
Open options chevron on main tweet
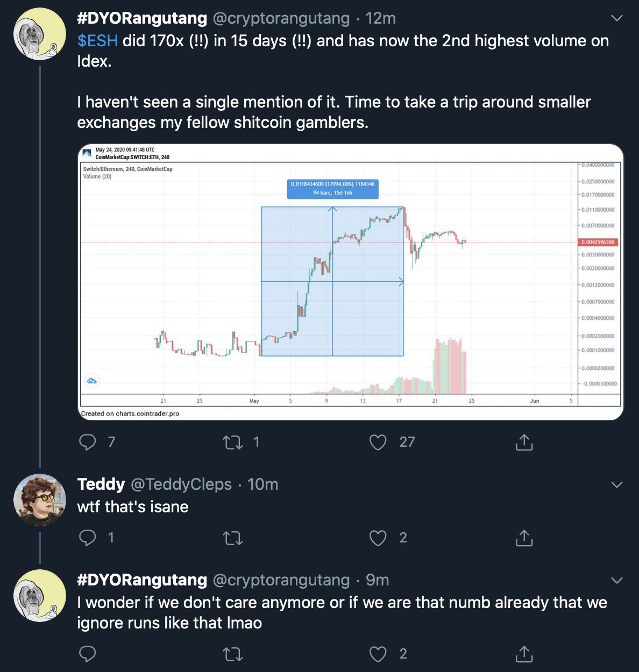point(617,18)
